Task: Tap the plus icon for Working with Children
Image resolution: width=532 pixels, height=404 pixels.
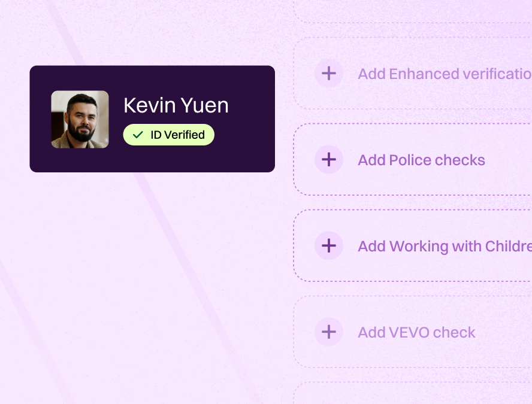Action: (328, 245)
